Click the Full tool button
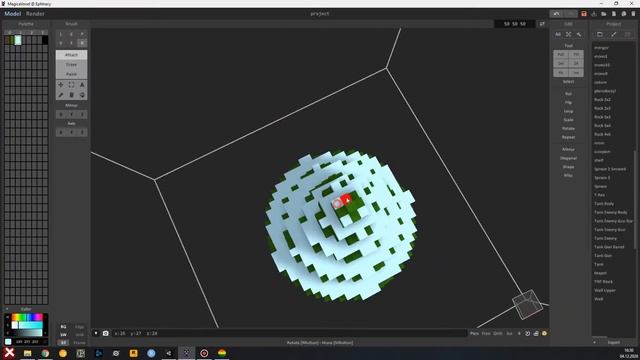The width and height of the screenshot is (640, 360). point(561,54)
